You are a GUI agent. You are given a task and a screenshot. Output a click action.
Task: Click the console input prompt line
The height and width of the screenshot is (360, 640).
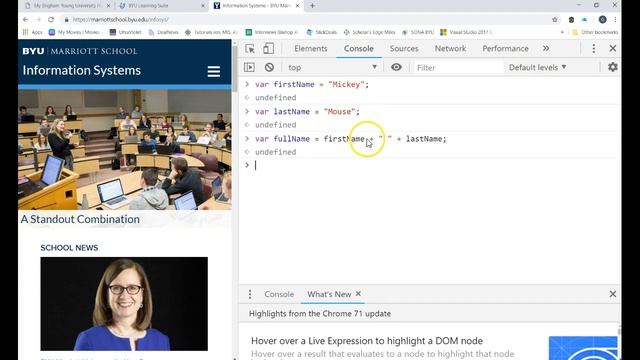(433, 165)
